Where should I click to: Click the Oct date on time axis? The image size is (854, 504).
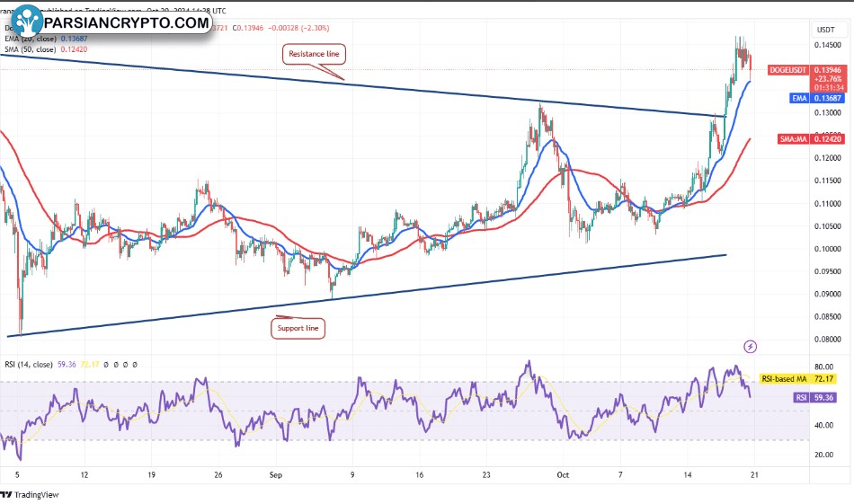[563, 474]
